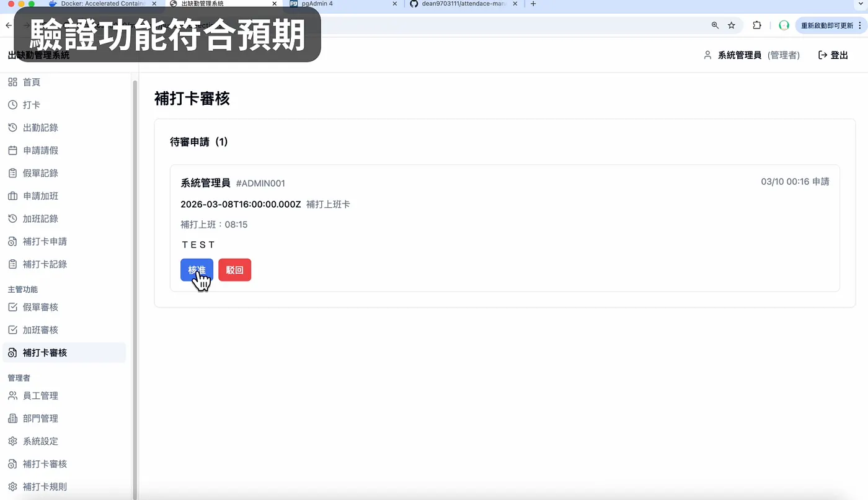Image resolution: width=868 pixels, height=500 pixels.
Task: Click the gear icon for 系統設定
Action: pyautogui.click(x=12, y=441)
